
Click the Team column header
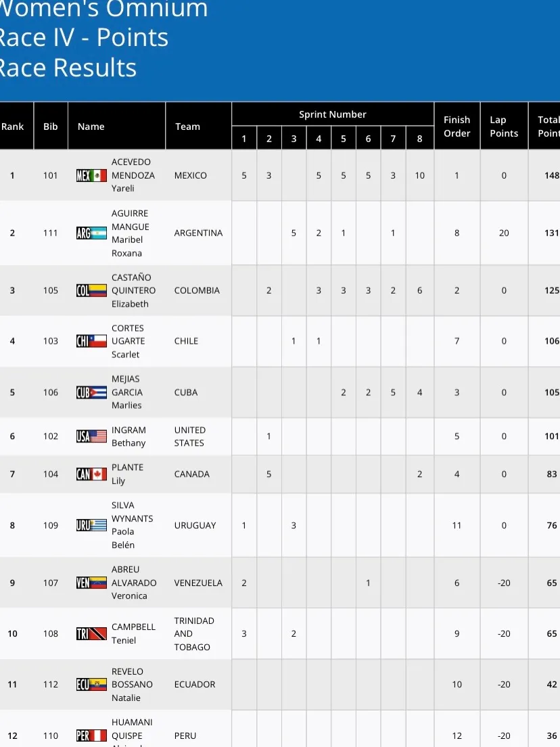pos(187,127)
